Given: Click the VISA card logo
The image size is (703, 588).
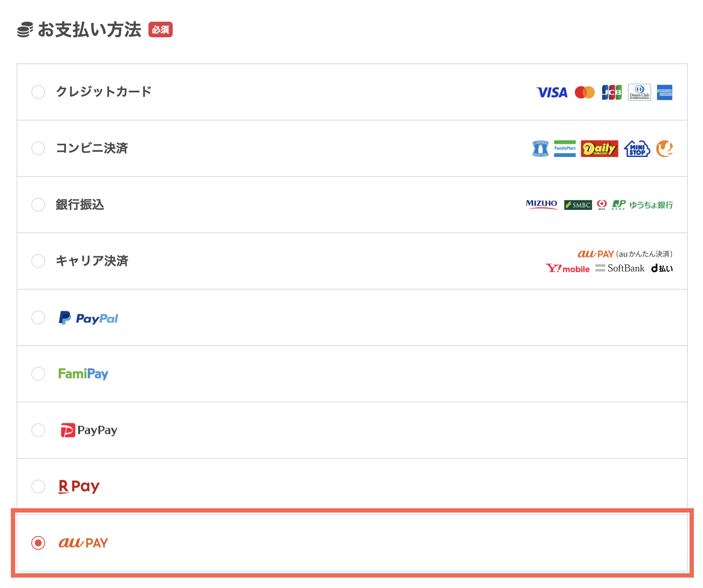Looking at the screenshot, I should point(552,92).
